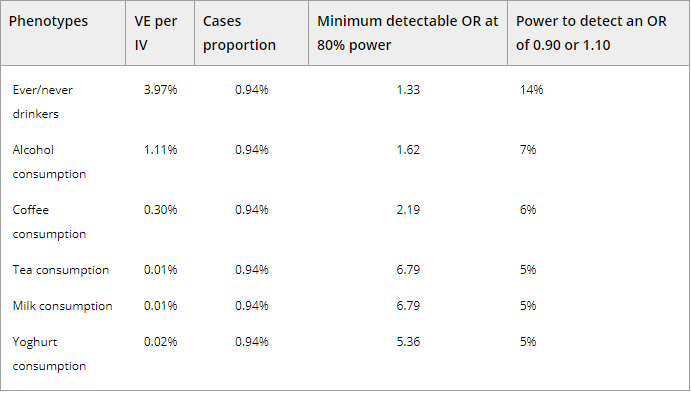Viewport: 691px width, 393px height.
Task: Select the Milk consumption row label
Action: 63,306
